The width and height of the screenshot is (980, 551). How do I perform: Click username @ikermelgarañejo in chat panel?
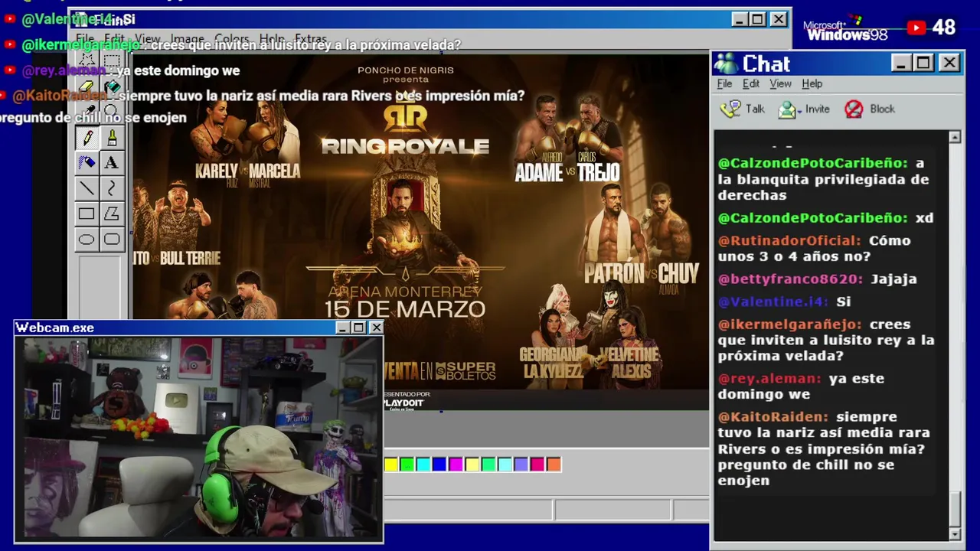tap(789, 324)
